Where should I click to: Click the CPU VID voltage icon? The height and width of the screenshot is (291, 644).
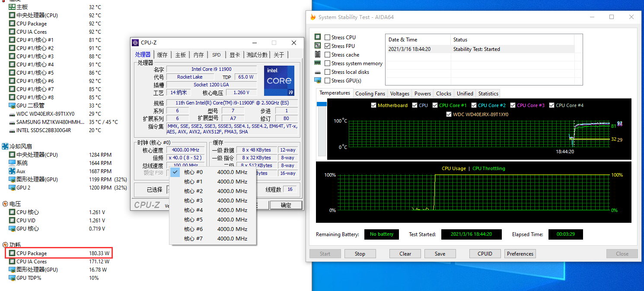coord(12,220)
